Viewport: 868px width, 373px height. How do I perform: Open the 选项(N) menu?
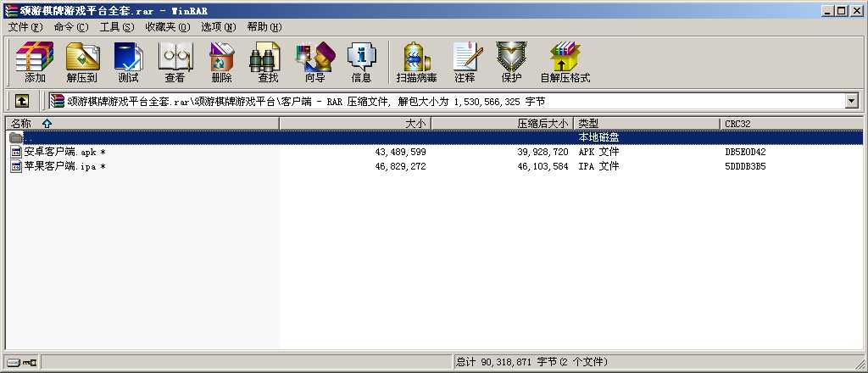(218, 26)
